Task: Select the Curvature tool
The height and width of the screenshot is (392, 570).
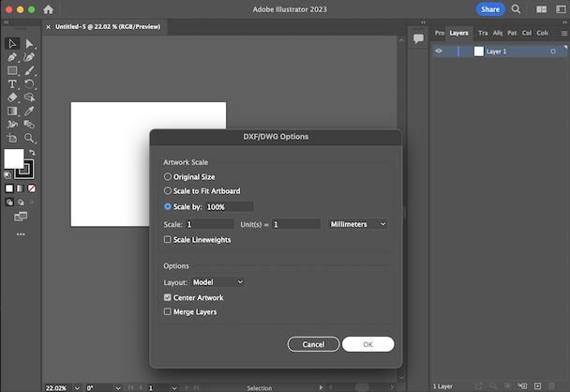Action: [29, 57]
